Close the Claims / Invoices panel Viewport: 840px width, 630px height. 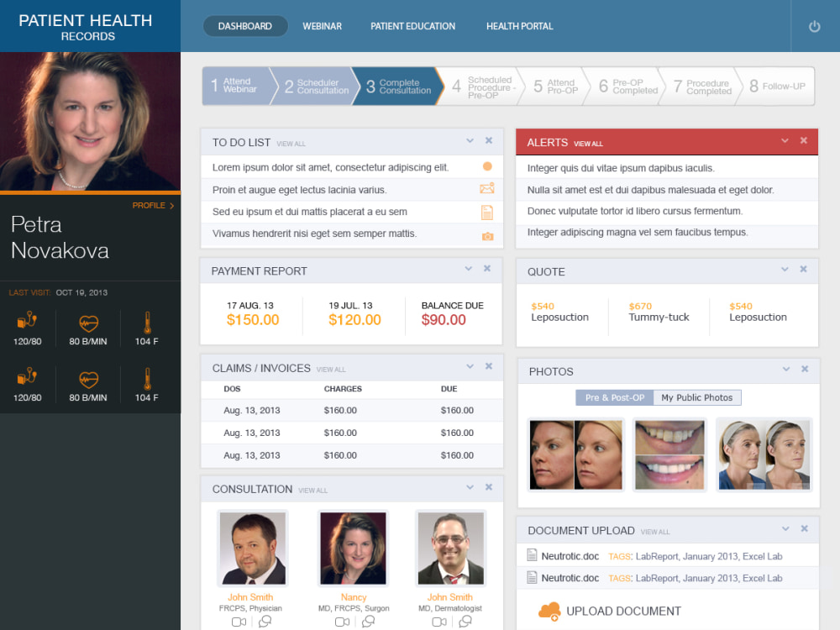(489, 366)
